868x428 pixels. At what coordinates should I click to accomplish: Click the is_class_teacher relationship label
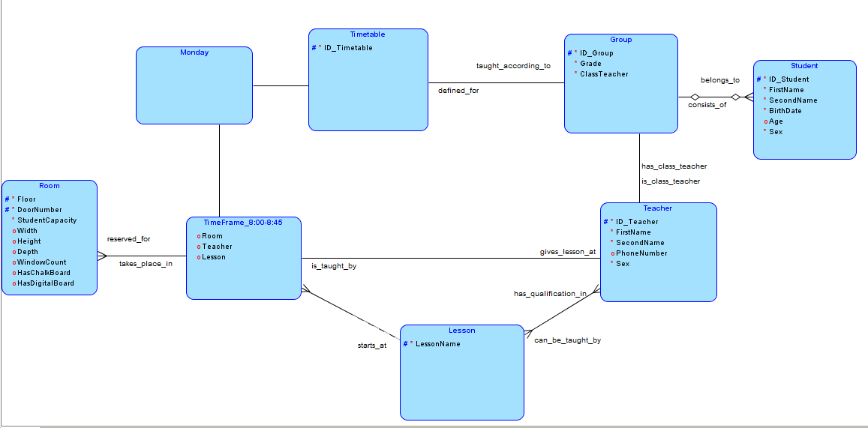[x=671, y=181]
